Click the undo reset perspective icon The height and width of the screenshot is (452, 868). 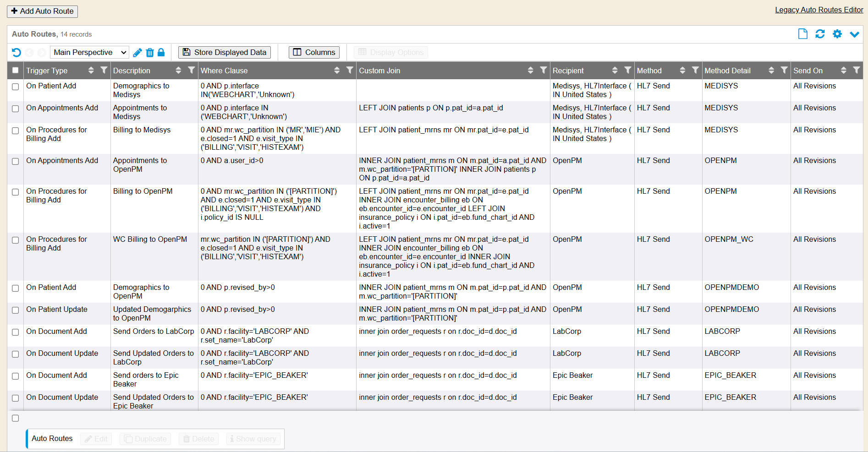16,52
